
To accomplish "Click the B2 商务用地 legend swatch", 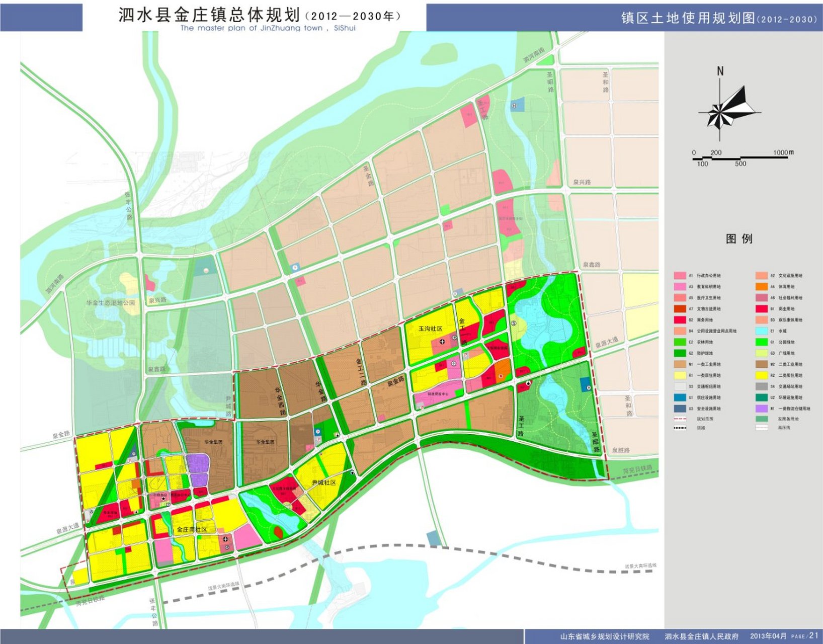I will 680,320.
